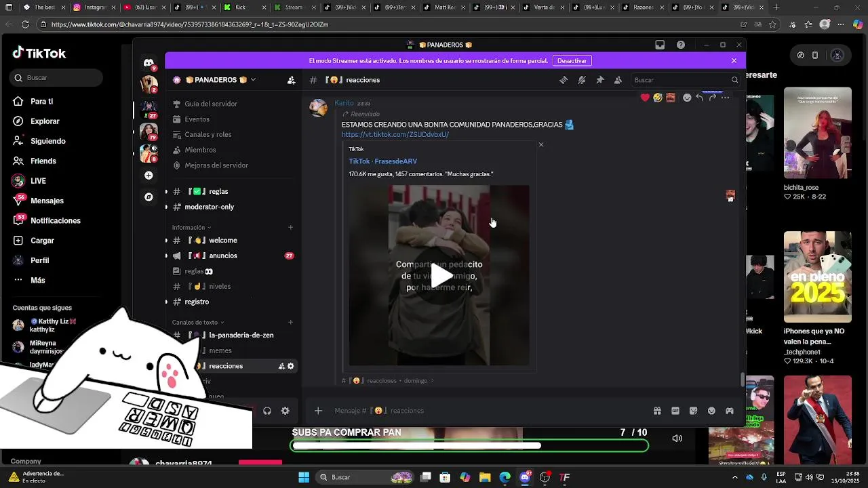Viewport: 868px width, 488px height.
Task: Open sticker picker in message bar
Action: pyautogui.click(x=693, y=411)
